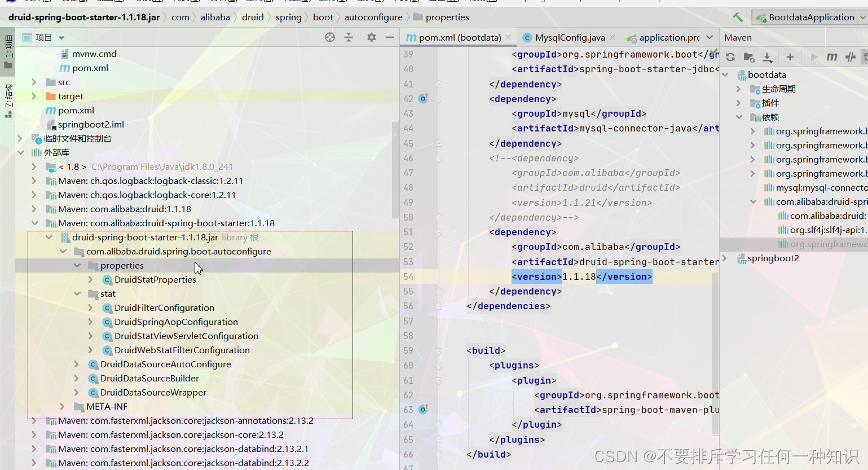The height and width of the screenshot is (470, 868).
Task: Click 'spring' in the breadcrumb
Action: click(x=288, y=17)
